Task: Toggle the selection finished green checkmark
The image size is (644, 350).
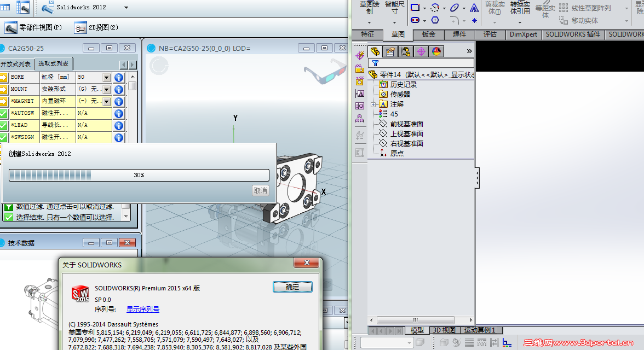Action: coord(8,217)
